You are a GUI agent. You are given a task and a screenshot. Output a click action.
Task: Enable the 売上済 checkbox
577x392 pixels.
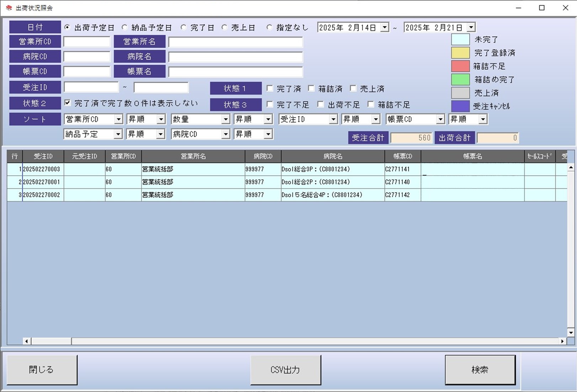click(x=353, y=88)
